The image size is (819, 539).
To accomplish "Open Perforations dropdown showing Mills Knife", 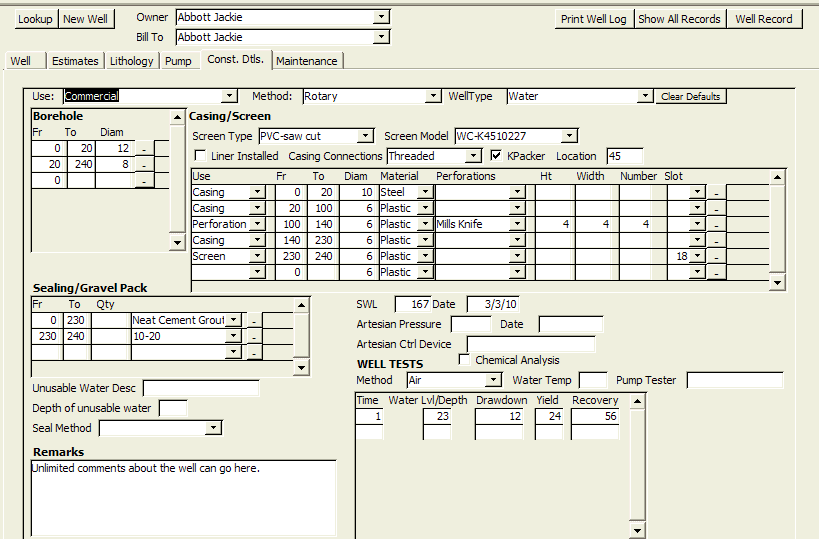I will pyautogui.click(x=517, y=224).
